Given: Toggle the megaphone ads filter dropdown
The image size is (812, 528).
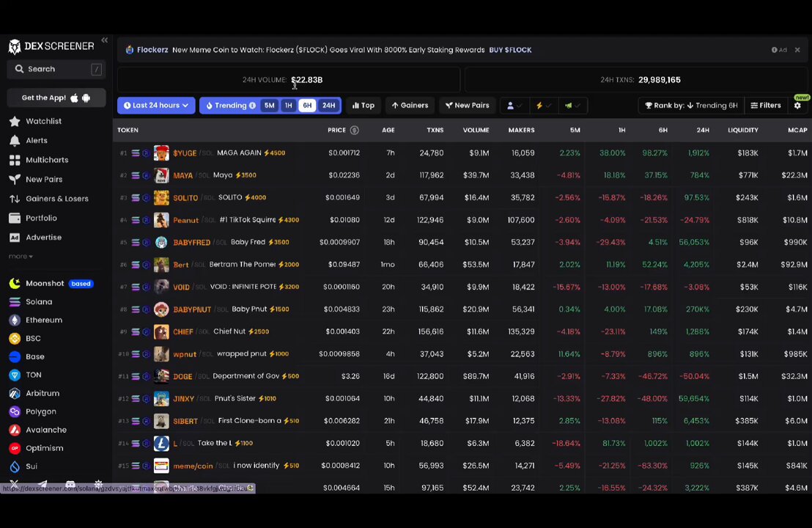Looking at the screenshot, I should [x=573, y=106].
